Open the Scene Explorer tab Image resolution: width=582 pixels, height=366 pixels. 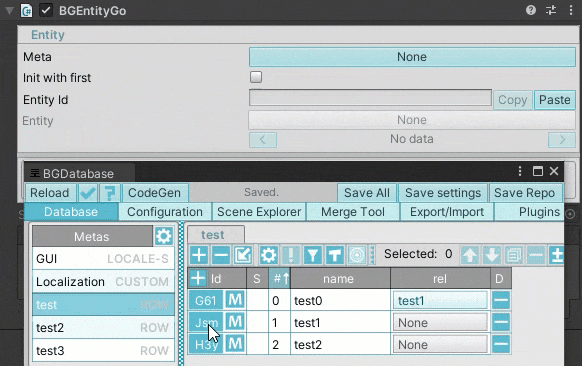[x=259, y=212]
